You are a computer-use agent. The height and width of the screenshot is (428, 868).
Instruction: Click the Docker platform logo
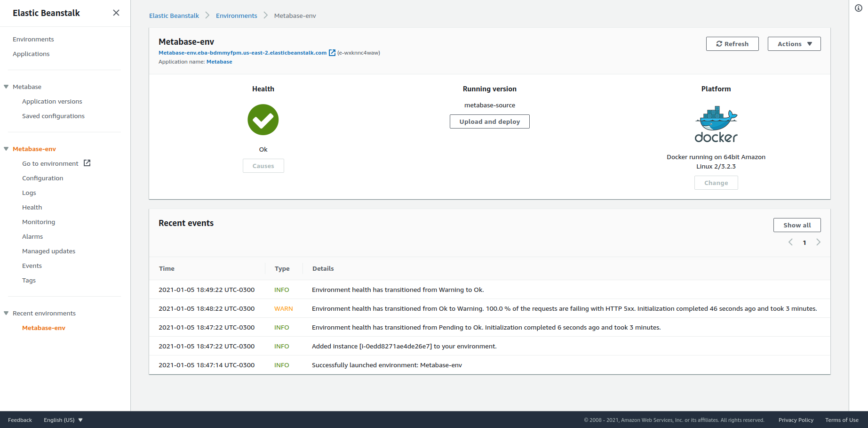pyautogui.click(x=716, y=124)
